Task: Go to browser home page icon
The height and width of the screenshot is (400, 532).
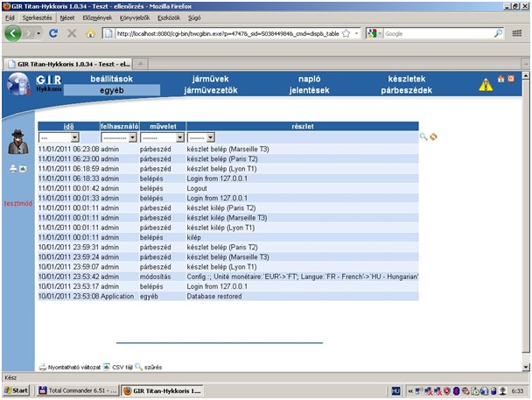Action: click(x=90, y=33)
